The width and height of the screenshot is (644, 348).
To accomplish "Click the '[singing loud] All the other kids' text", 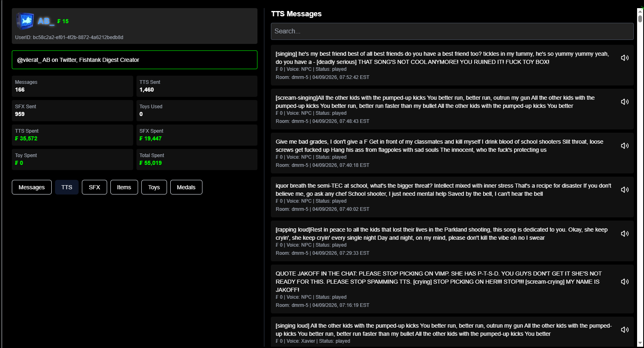I will click(x=444, y=330).
